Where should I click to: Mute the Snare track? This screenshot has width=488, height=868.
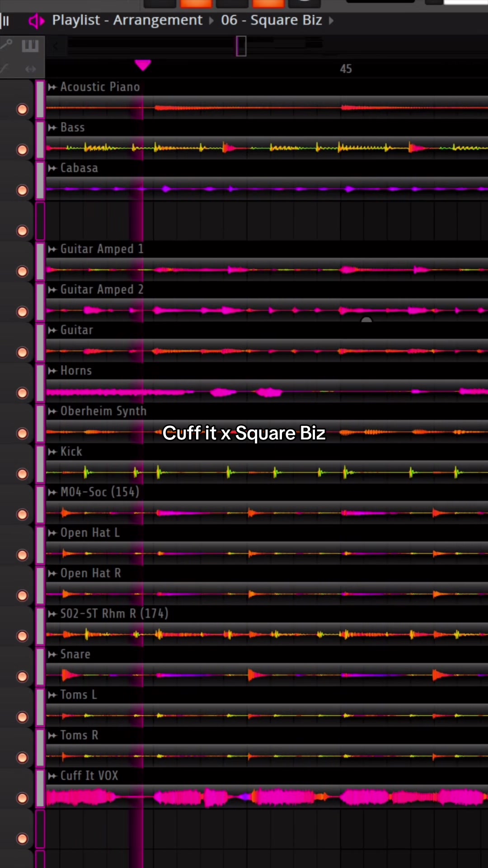point(22,676)
